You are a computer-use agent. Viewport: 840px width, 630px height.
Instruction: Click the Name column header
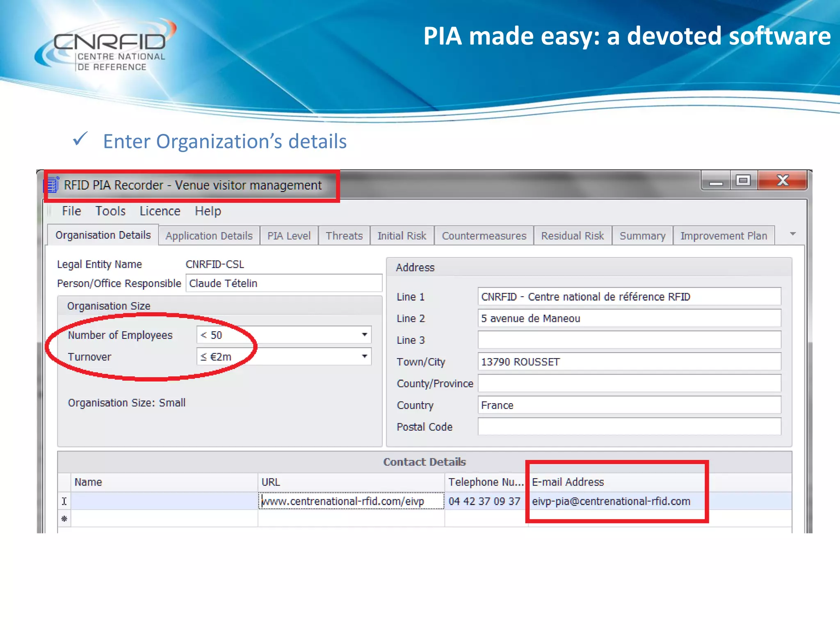tap(164, 482)
